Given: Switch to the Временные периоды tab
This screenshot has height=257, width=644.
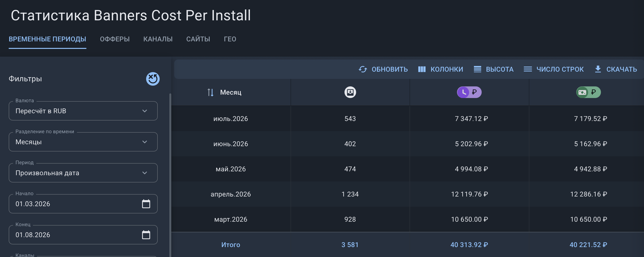Looking at the screenshot, I should (x=47, y=39).
